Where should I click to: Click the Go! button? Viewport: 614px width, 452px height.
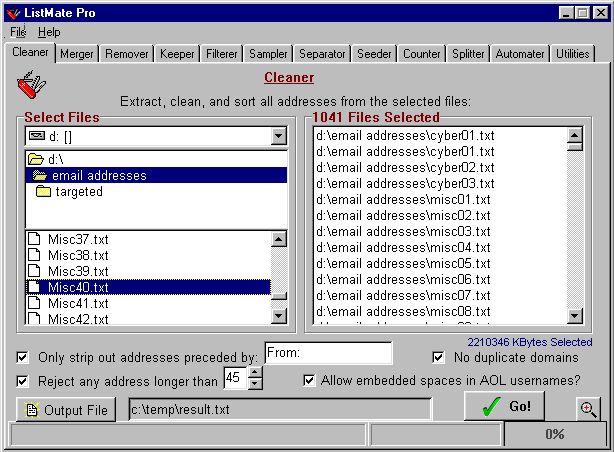tap(504, 406)
